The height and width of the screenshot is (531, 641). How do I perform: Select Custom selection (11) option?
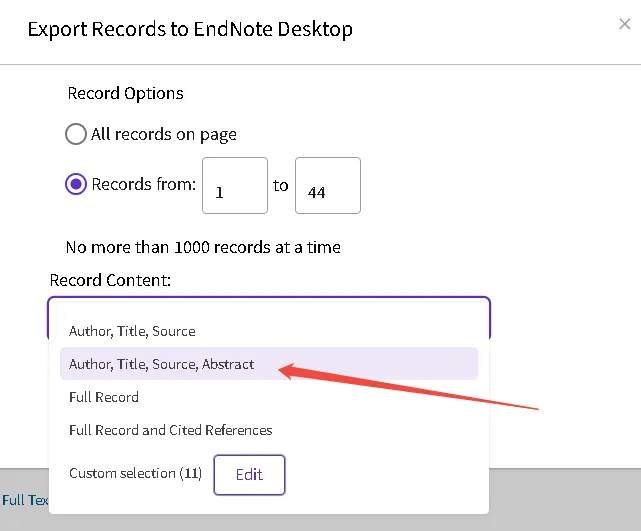click(x=135, y=473)
